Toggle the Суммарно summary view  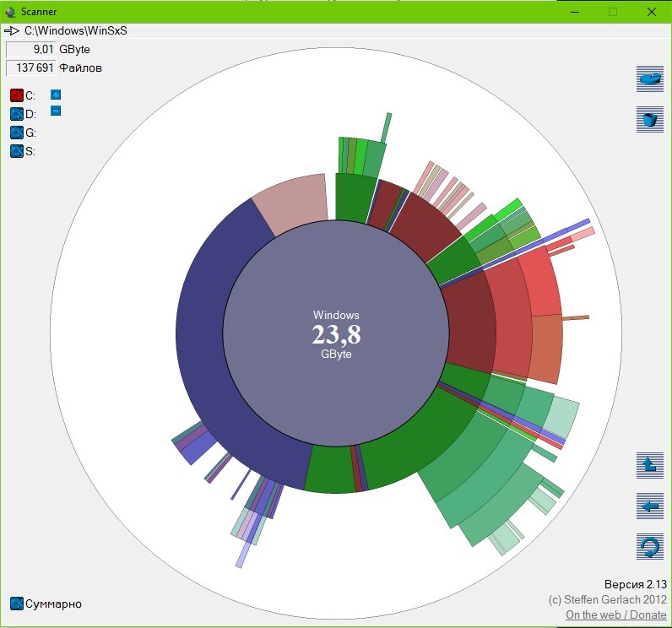click(17, 604)
